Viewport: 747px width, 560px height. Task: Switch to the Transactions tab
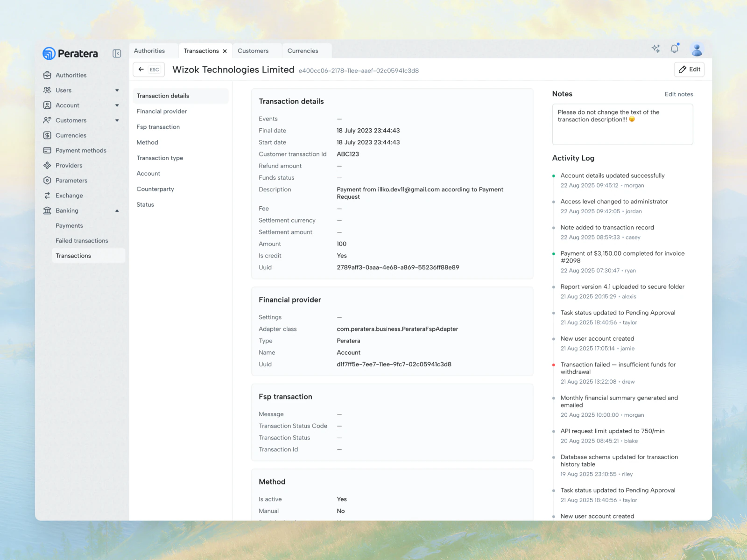[201, 51]
